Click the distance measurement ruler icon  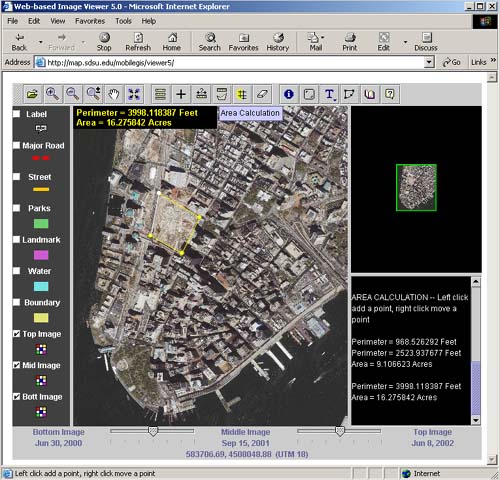click(x=201, y=94)
